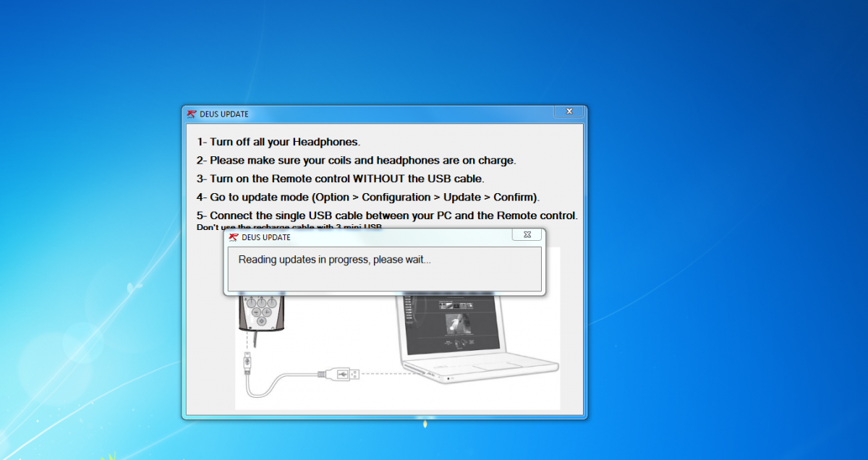Click the XP logo icon in progress dialog title bar
The image size is (868, 460).
point(234,237)
